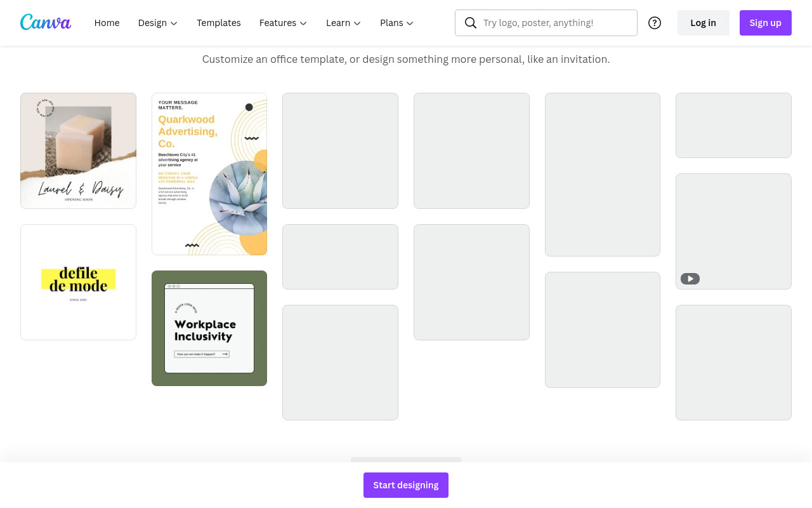Viewport: 812px width, 508px height.
Task: Click the Start designing button
Action: [406, 485]
